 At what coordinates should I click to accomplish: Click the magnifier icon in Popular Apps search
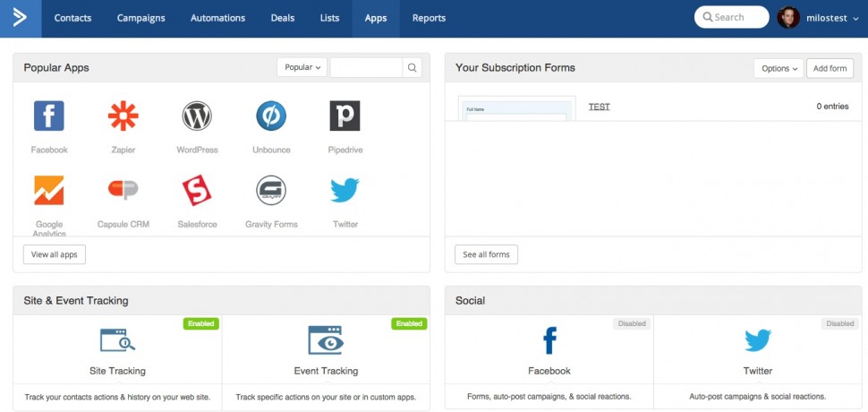pos(412,67)
